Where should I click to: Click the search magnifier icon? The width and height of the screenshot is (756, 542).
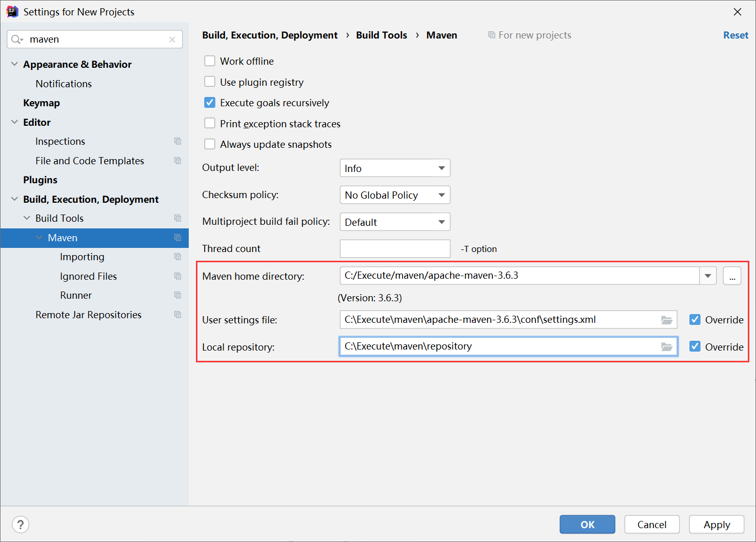click(16, 40)
